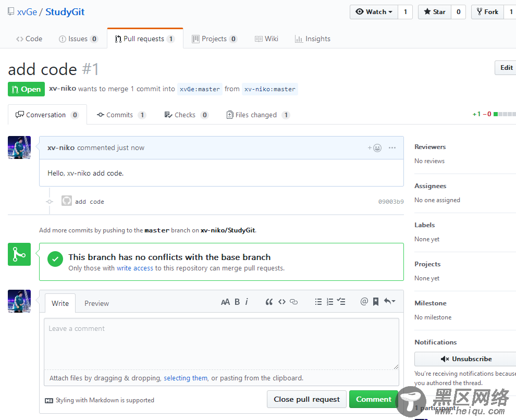Image resolution: width=516 pixels, height=420 pixels.
Task: Switch to Preview tab in comment box
Action: (96, 303)
